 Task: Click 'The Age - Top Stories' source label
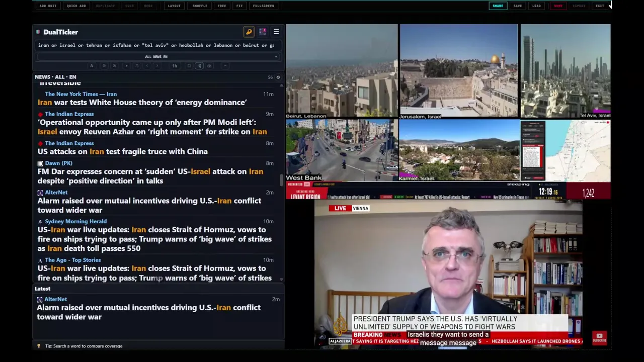[72, 260]
